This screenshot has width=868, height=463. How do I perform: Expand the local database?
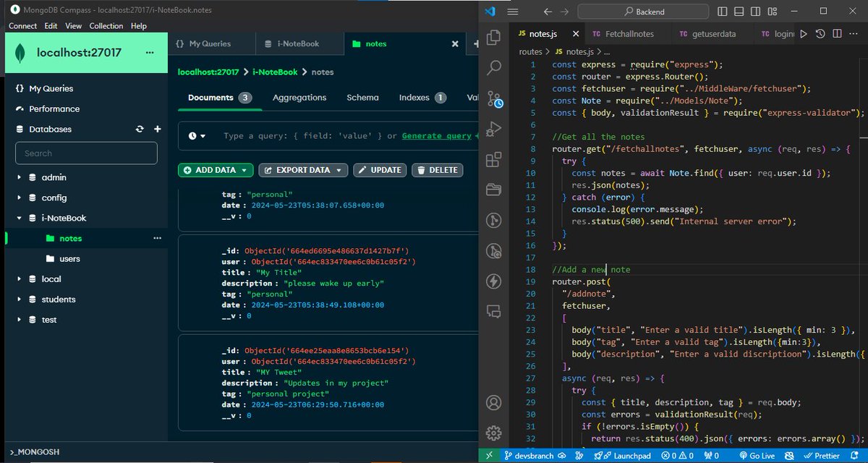tap(20, 279)
